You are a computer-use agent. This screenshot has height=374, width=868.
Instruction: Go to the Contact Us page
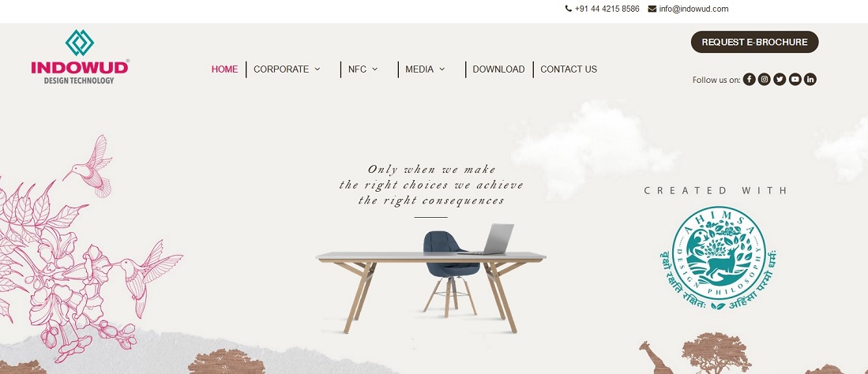coord(569,69)
